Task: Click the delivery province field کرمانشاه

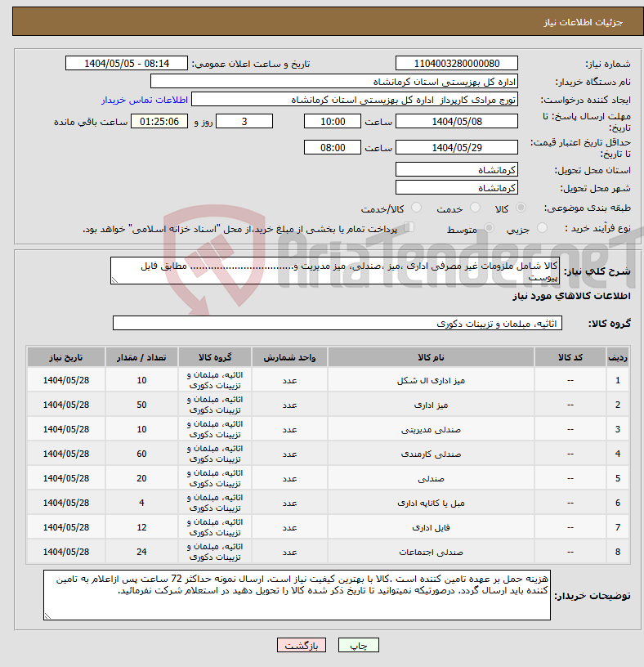Action: point(456,170)
